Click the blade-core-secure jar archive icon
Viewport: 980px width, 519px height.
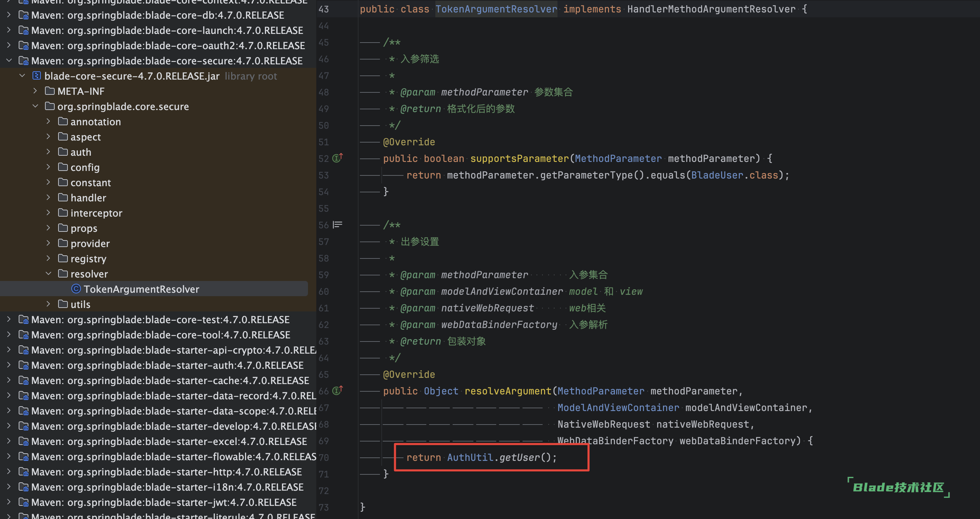pyautogui.click(x=37, y=76)
